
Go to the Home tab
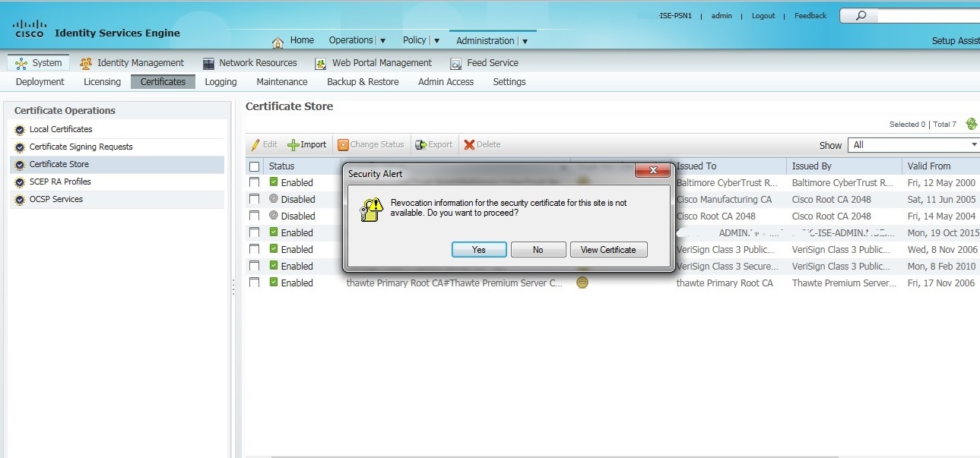(x=302, y=40)
